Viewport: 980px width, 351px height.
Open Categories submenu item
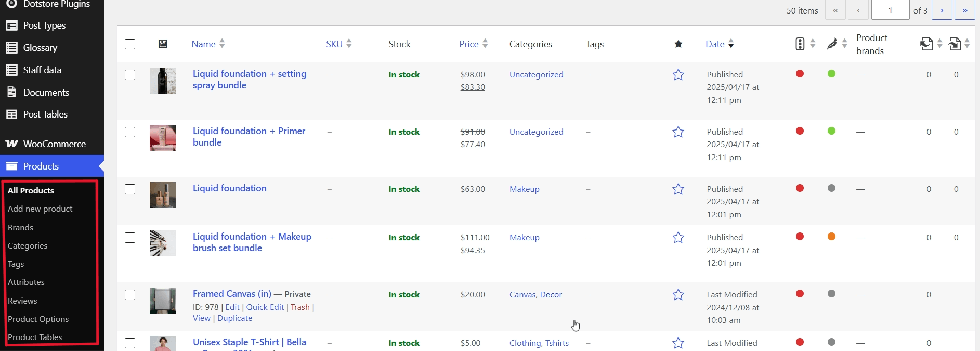(x=28, y=246)
